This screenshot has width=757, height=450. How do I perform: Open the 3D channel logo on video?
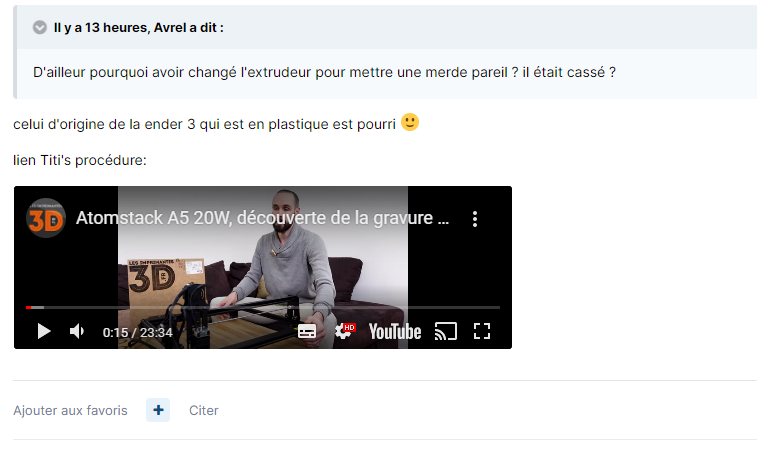pyautogui.click(x=46, y=219)
